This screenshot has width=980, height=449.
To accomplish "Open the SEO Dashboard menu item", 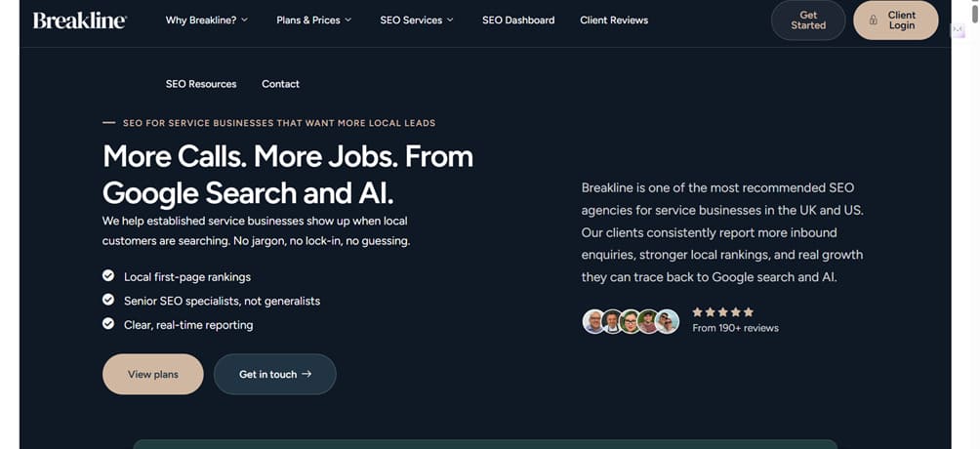I will (518, 20).
